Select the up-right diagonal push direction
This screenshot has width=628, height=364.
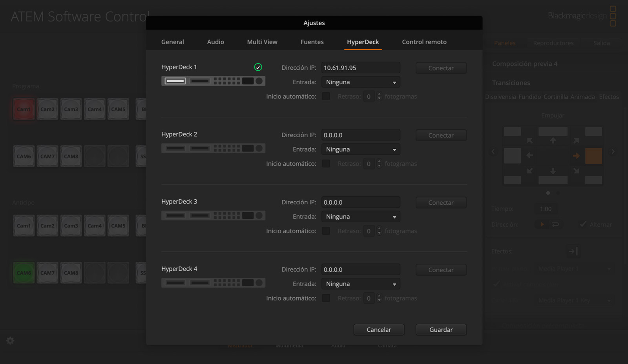(576, 140)
